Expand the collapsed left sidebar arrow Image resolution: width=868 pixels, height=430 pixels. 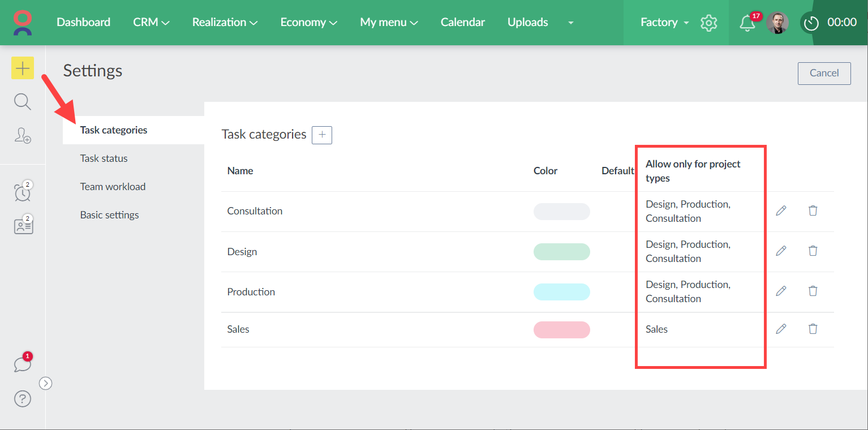(46, 383)
